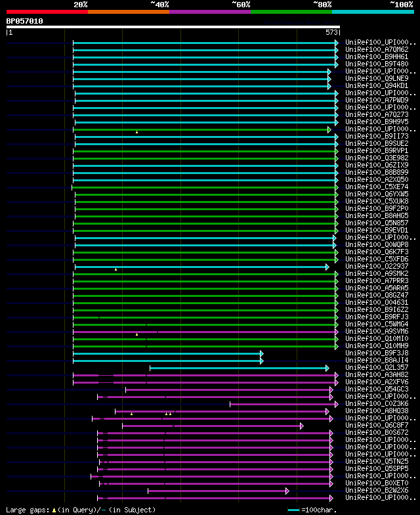Open hit UniRef100_Q94KD1
Viewport: 420px width, 515px height.
tap(377, 85)
